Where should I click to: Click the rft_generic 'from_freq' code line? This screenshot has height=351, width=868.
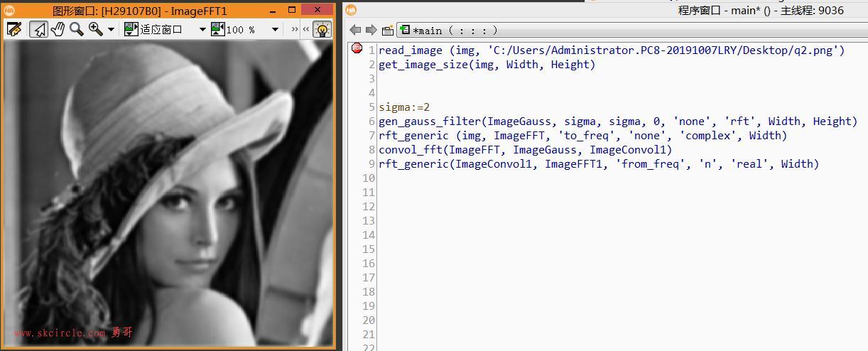pyautogui.click(x=599, y=164)
